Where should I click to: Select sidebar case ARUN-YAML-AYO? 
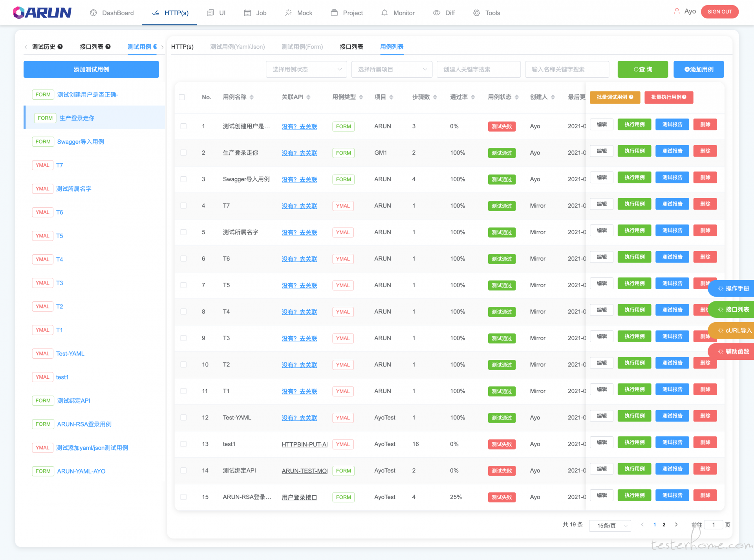tap(81, 471)
